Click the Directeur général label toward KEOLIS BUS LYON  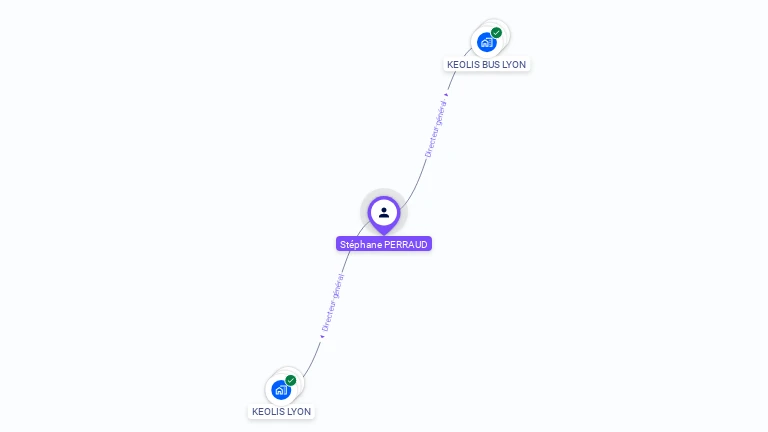coord(436,128)
